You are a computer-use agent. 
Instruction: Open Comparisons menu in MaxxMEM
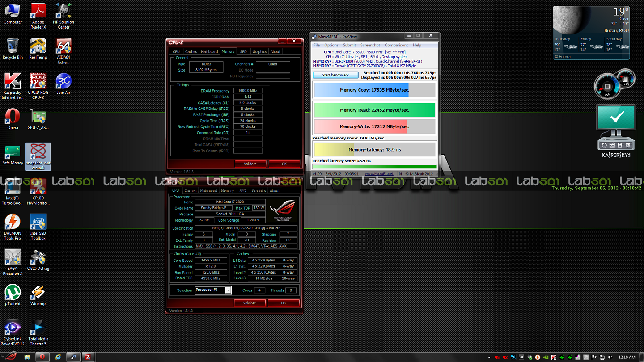pyautogui.click(x=396, y=45)
